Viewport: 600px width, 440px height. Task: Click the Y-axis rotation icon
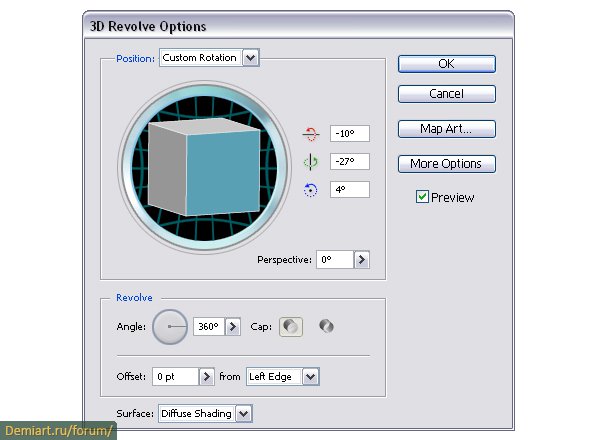click(311, 162)
